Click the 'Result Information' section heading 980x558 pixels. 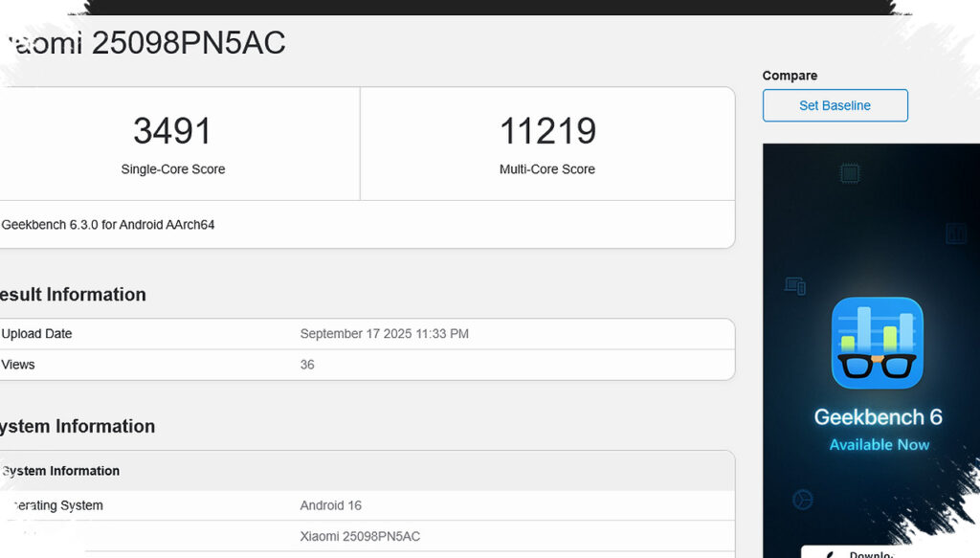73,294
